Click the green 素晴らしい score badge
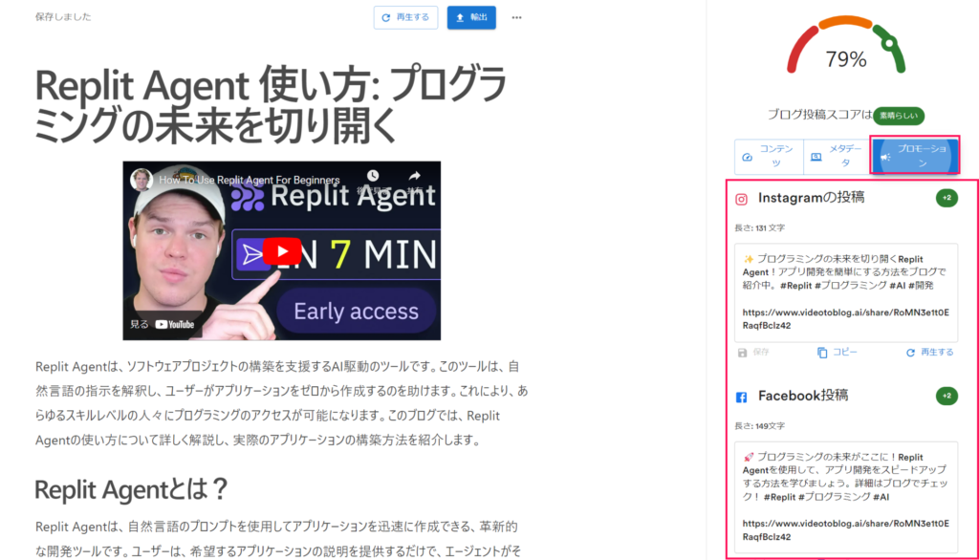This screenshot has width=979, height=560. (899, 116)
